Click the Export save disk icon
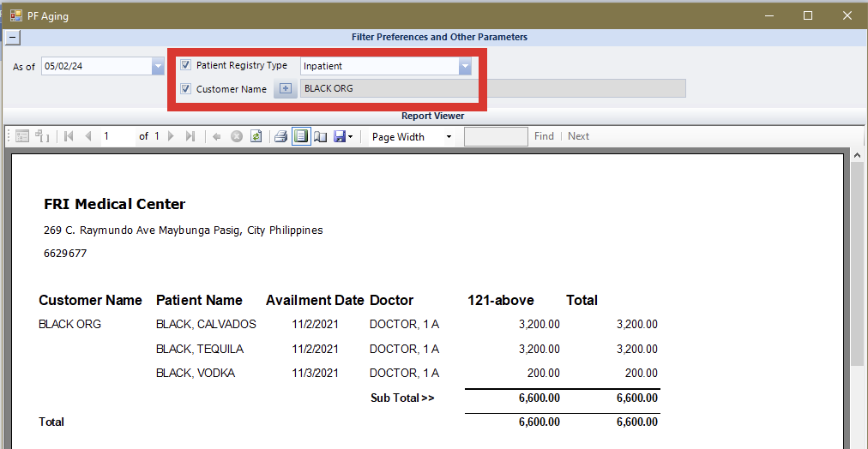The width and height of the screenshot is (868, 449). click(x=340, y=136)
